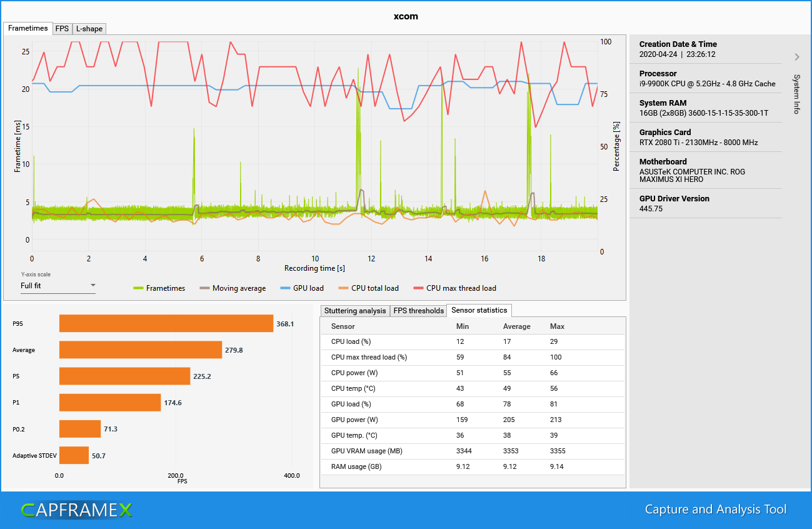
Task: Select the CPU power (W) row
Action: pyautogui.click(x=472, y=373)
